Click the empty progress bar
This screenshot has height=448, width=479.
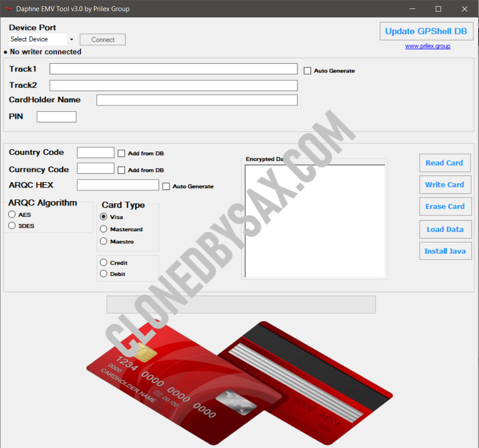click(x=241, y=305)
